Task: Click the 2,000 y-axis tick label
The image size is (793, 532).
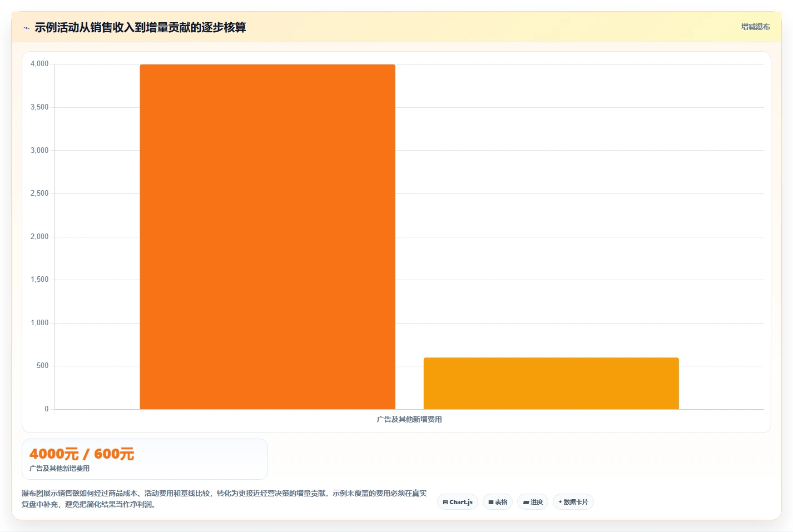Action: (x=39, y=237)
